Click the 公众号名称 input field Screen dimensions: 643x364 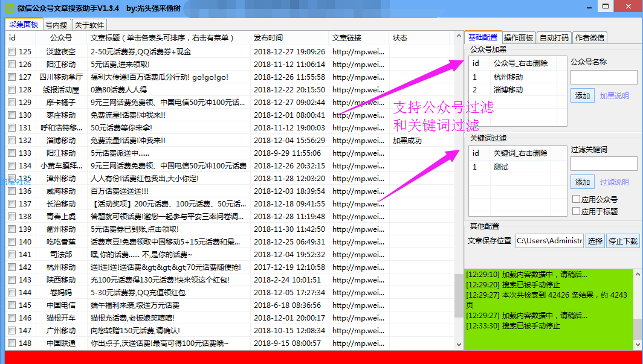[x=604, y=78]
